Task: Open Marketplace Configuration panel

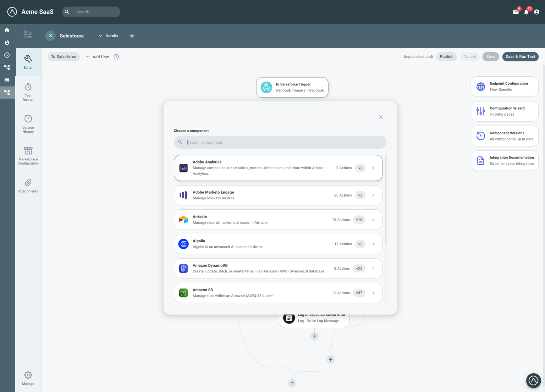Action: (x=28, y=155)
